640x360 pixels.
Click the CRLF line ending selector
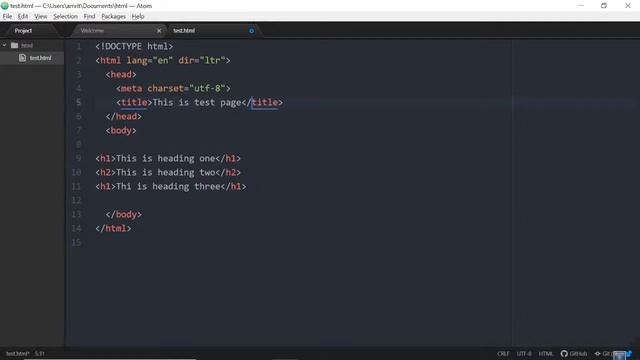pyautogui.click(x=503, y=353)
